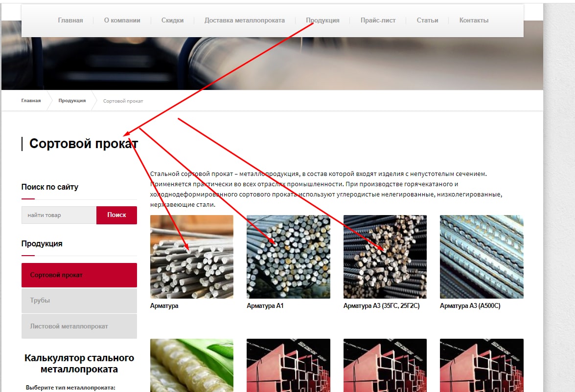Go to the Скидки page
The width and height of the screenshot is (575, 392).
coord(172,21)
